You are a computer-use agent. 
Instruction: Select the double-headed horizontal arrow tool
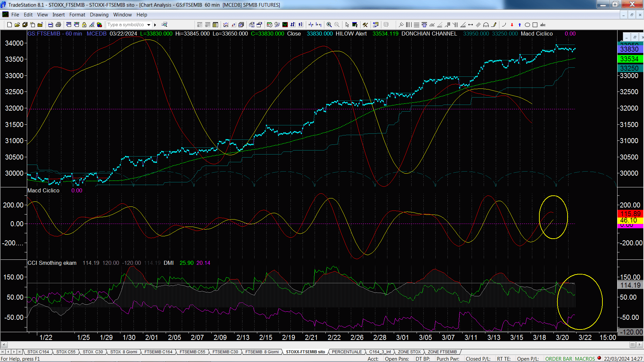coord(471,24)
